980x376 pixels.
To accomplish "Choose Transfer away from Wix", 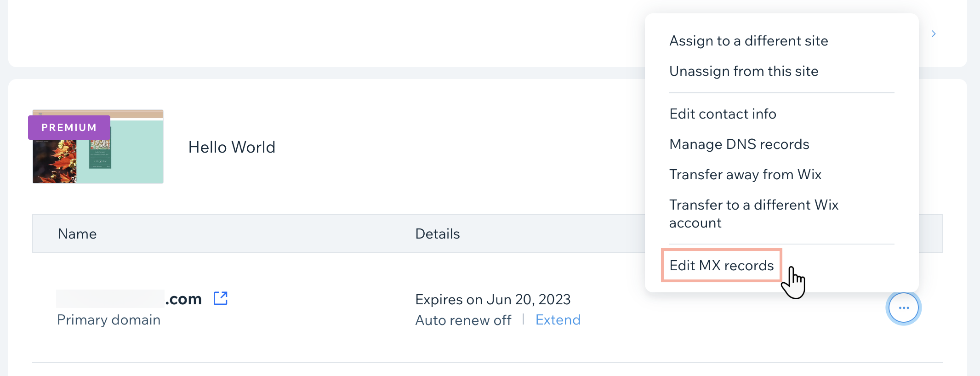I will pos(745,174).
